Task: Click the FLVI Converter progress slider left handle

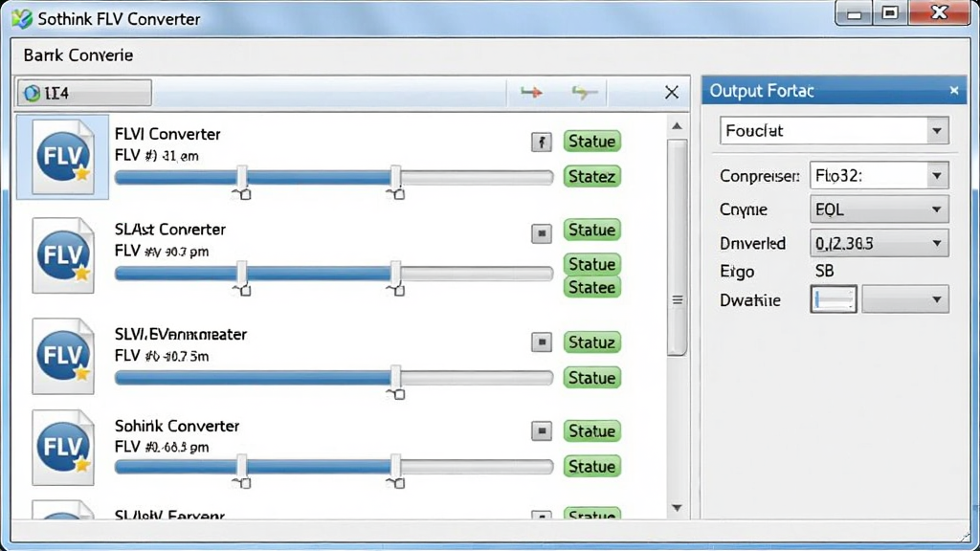Action: (242, 177)
